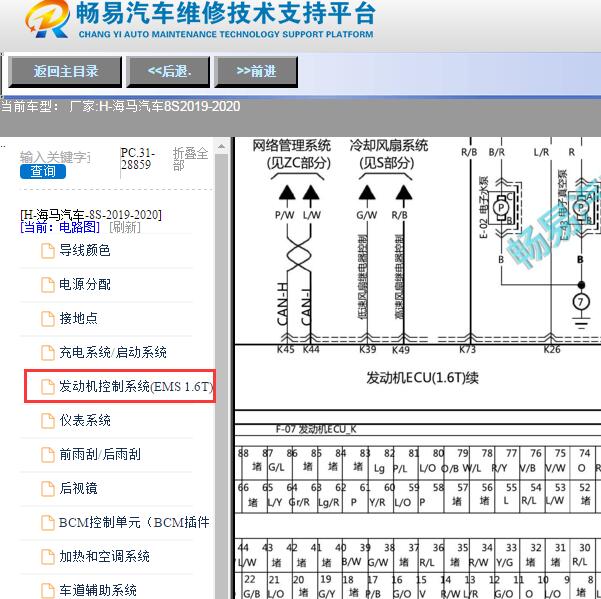601x599 pixels.
Task: Click document icon beside 加热和空调系统
Action: pos(48,557)
